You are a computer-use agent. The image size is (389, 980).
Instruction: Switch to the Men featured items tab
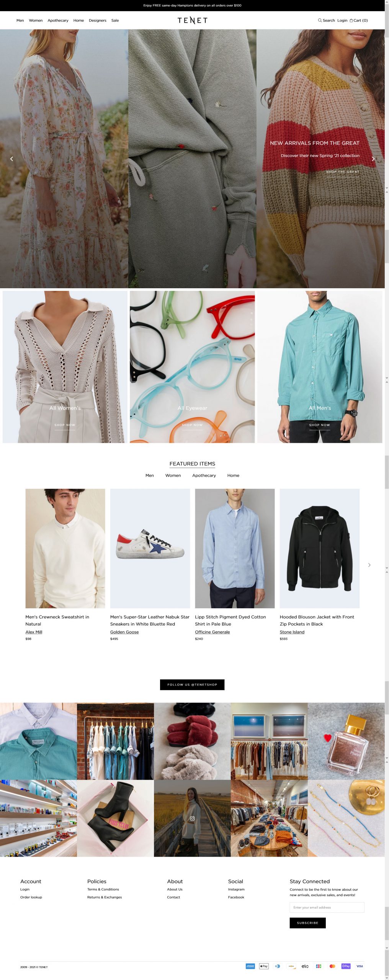coord(150,475)
